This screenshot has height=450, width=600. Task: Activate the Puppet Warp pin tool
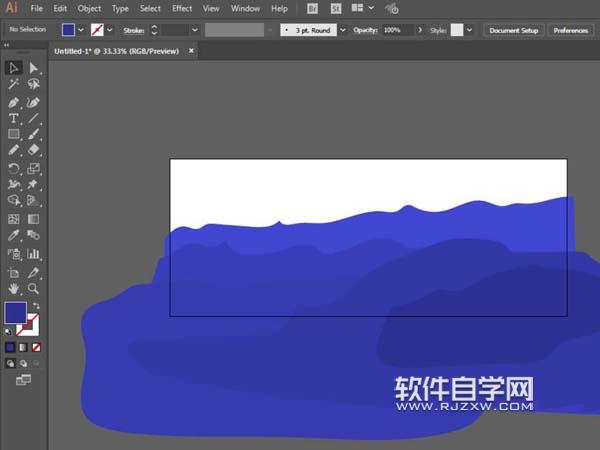coord(33,184)
